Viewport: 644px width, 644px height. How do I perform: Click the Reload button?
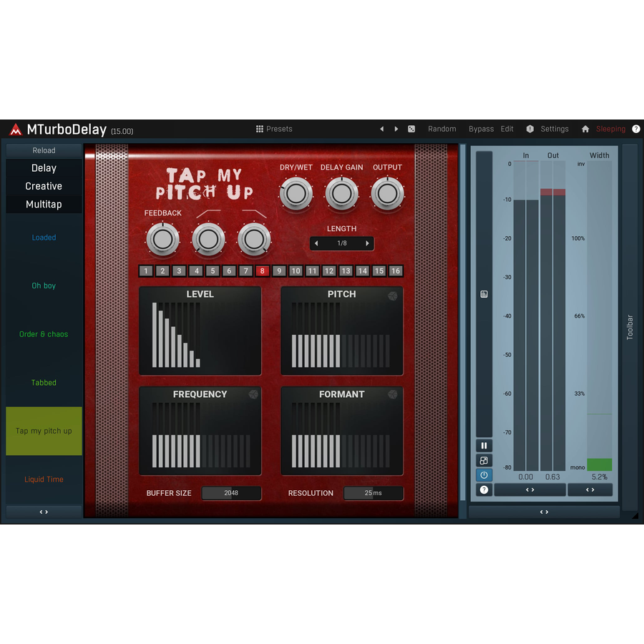(44, 150)
